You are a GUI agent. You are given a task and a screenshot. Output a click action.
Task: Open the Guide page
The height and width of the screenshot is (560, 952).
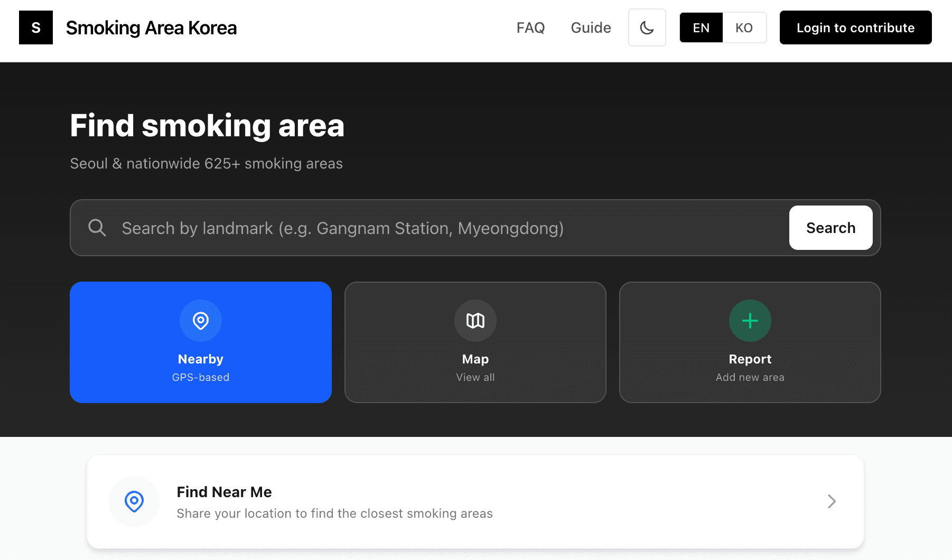[x=590, y=27]
